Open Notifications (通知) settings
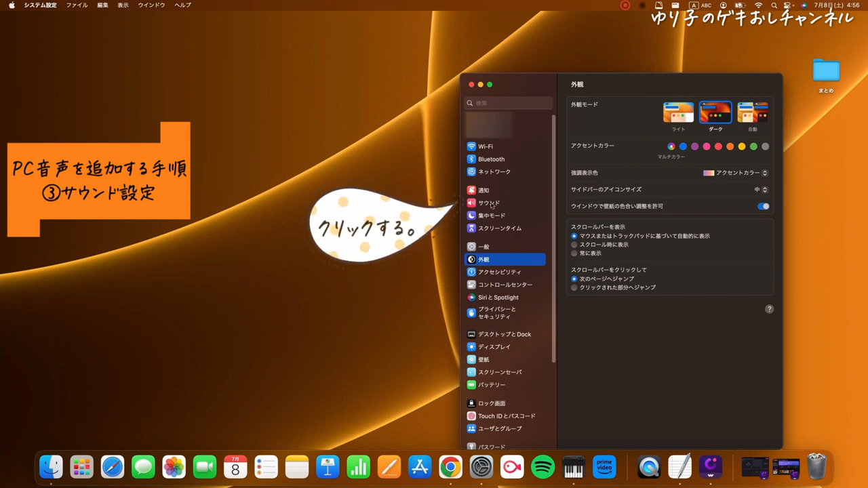Viewport: 868px width, 488px height. pos(483,190)
